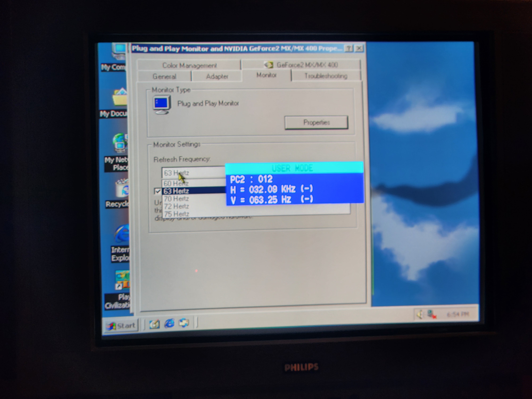Click the Outlook Express Quick Launch icon
The width and height of the screenshot is (532, 399).
(184, 323)
